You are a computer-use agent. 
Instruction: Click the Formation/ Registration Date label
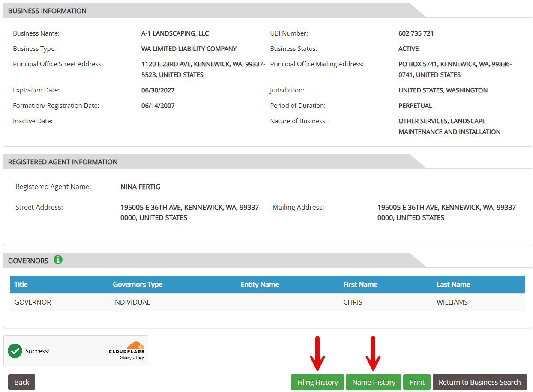56,106
